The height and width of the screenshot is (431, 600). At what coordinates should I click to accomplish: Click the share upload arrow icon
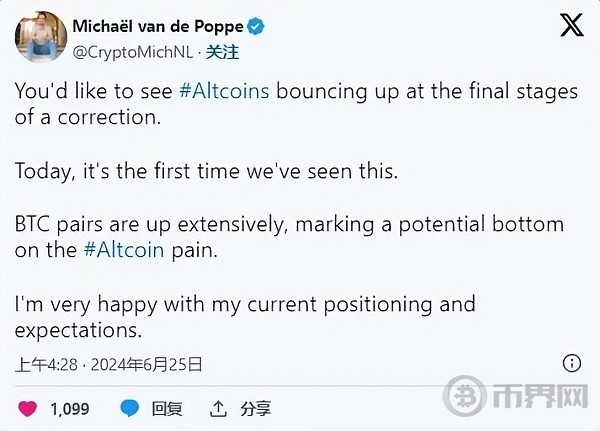[218, 409]
